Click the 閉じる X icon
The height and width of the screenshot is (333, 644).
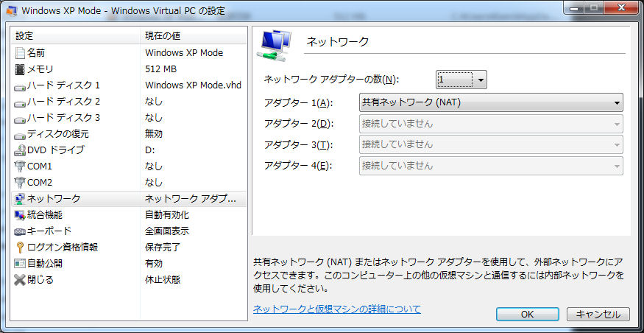20,280
